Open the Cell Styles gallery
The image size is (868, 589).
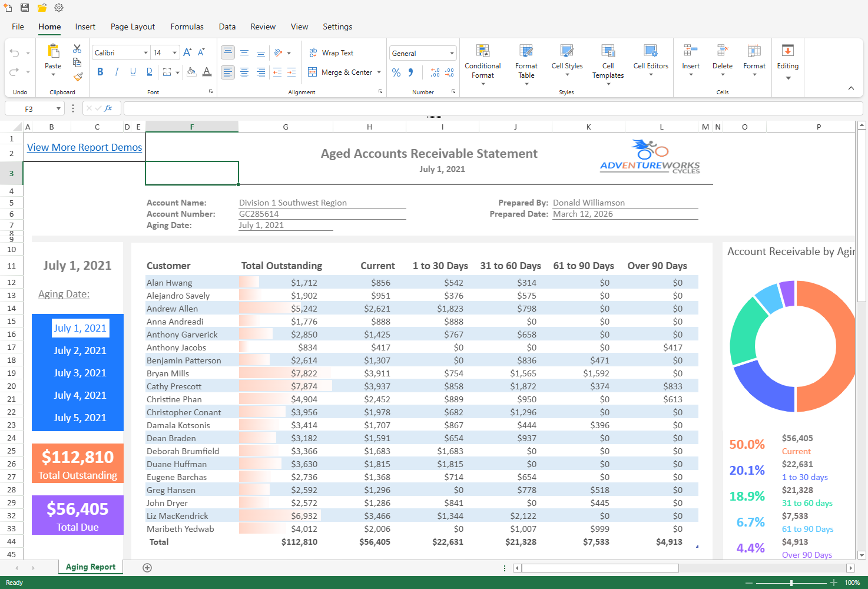coord(567,60)
